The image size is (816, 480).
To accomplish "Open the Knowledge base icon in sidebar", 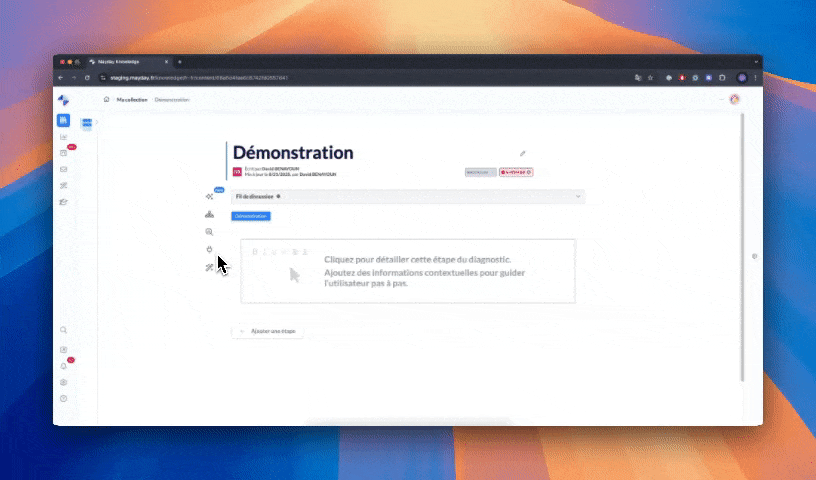I will coord(64,120).
